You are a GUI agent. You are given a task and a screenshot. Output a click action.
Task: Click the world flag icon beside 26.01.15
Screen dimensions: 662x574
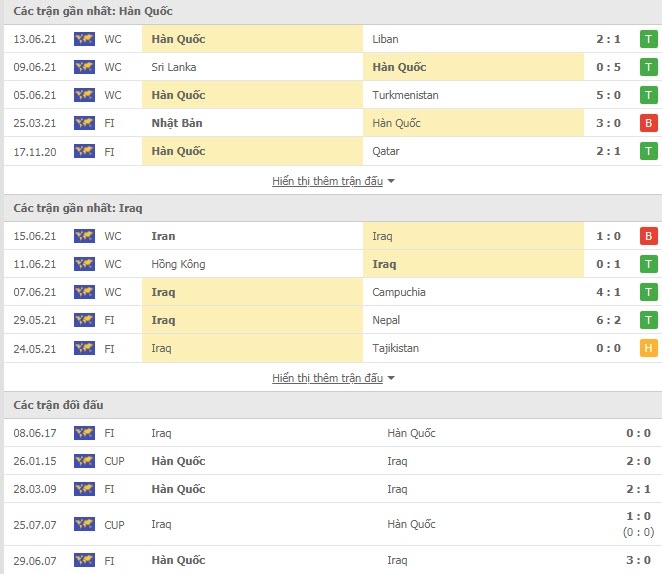(84, 461)
